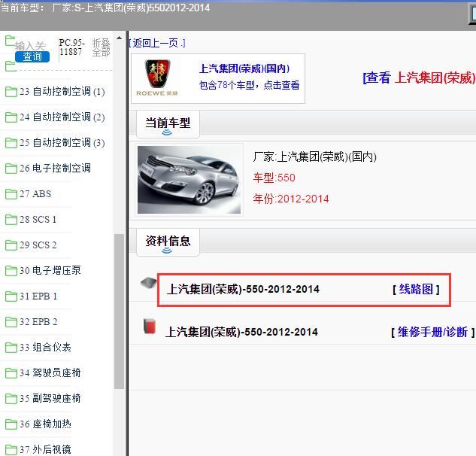Select tree item 32 EPB 2
The width and height of the screenshot is (476, 456).
coord(38,321)
